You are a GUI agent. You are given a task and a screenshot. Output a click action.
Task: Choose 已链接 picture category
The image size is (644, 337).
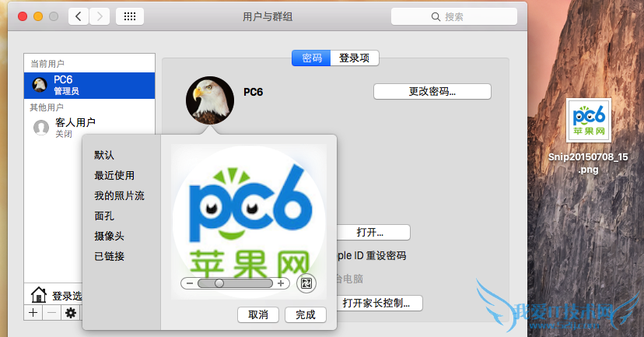point(109,256)
